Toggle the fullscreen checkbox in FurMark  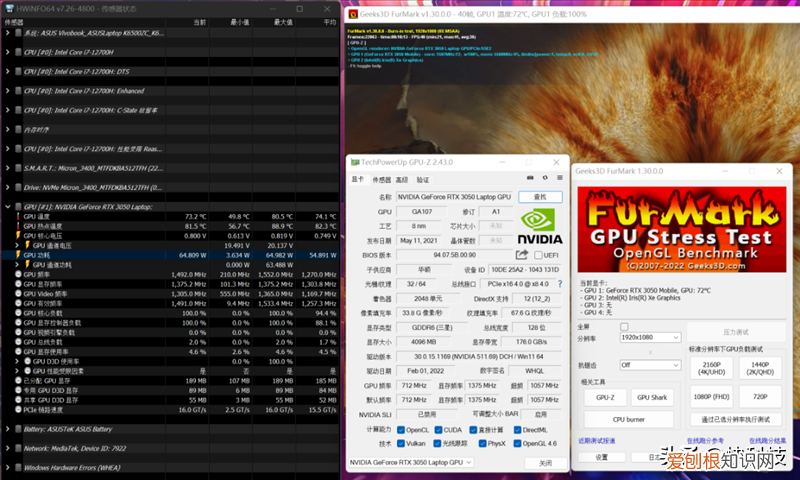click(624, 326)
